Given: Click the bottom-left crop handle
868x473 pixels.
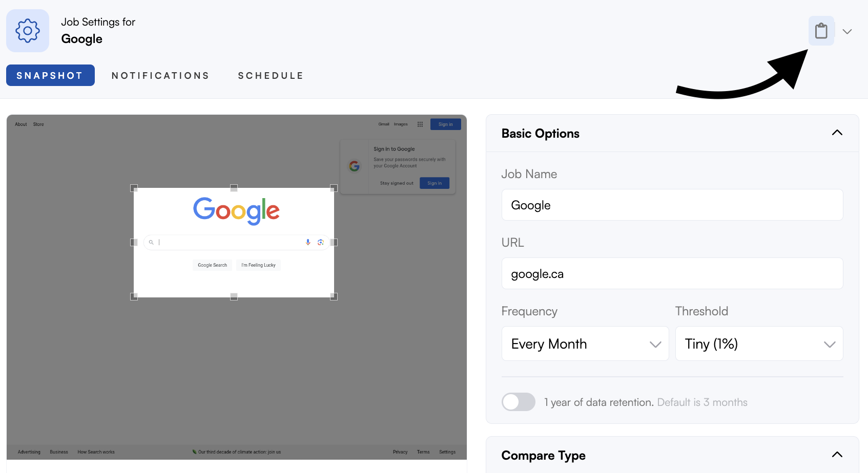Looking at the screenshot, I should pyautogui.click(x=134, y=296).
